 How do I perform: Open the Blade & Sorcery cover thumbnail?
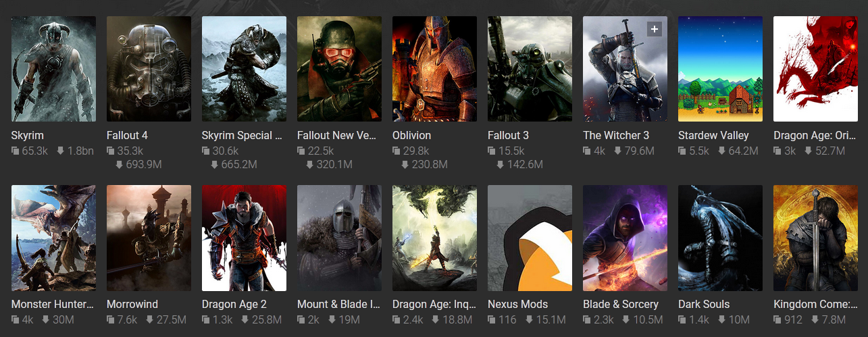point(625,238)
